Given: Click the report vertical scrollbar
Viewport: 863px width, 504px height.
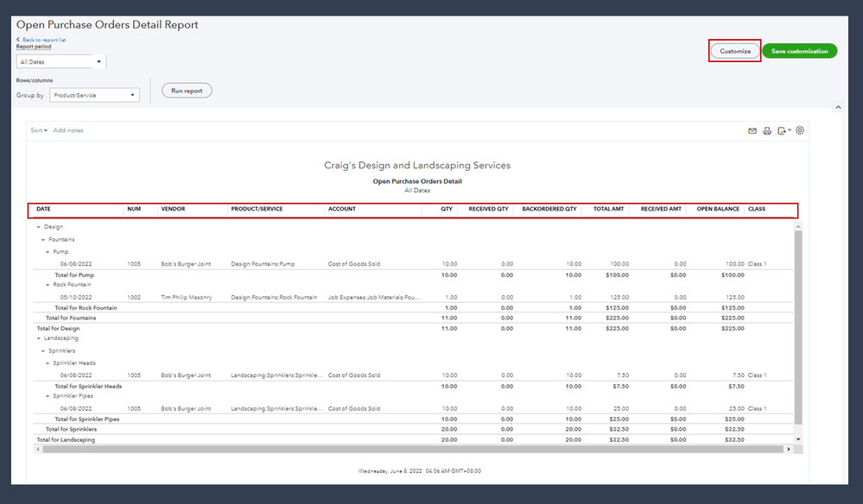Looking at the screenshot, I should (x=798, y=327).
